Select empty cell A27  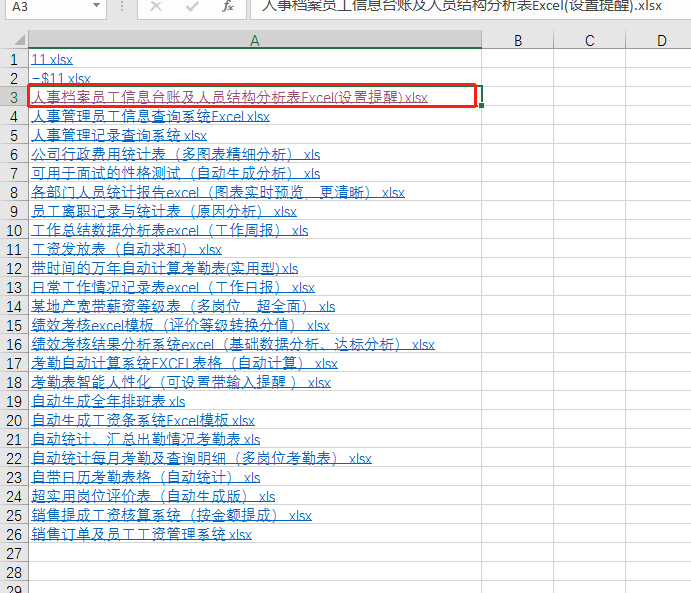click(255, 553)
